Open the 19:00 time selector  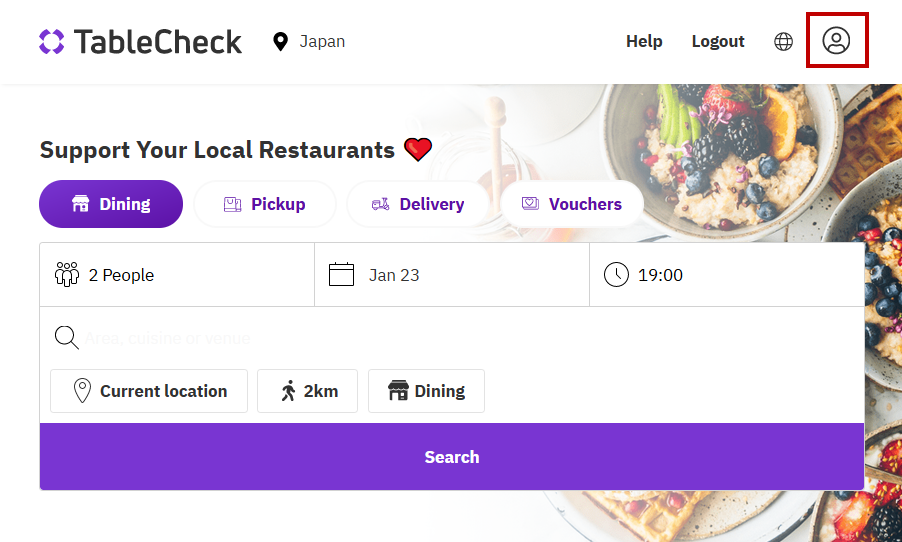coord(727,275)
